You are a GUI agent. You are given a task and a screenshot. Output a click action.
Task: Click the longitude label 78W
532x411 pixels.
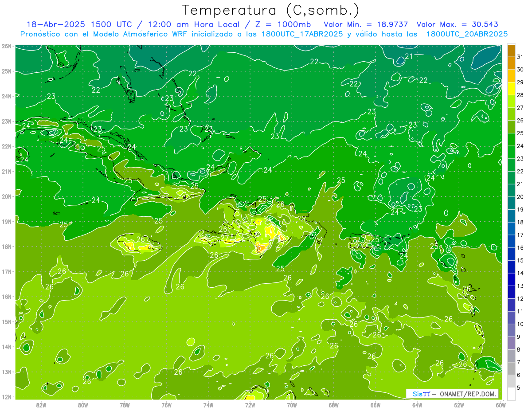pos(125,404)
